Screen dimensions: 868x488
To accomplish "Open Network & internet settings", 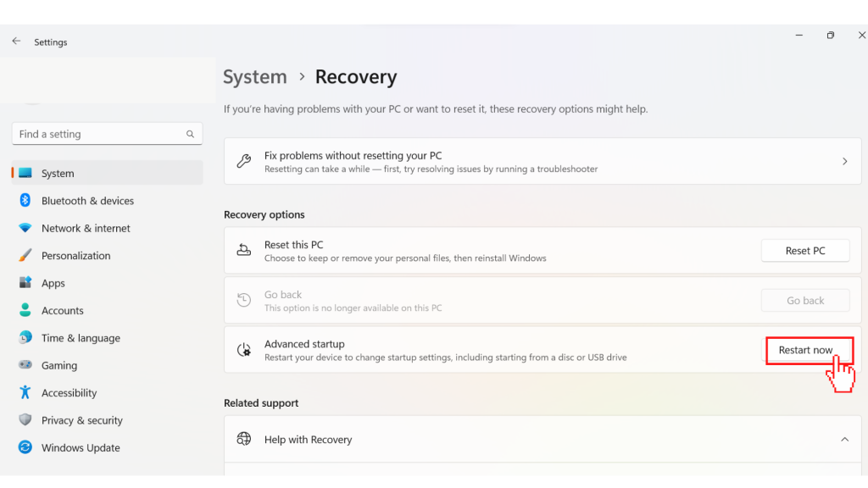I will (108, 228).
